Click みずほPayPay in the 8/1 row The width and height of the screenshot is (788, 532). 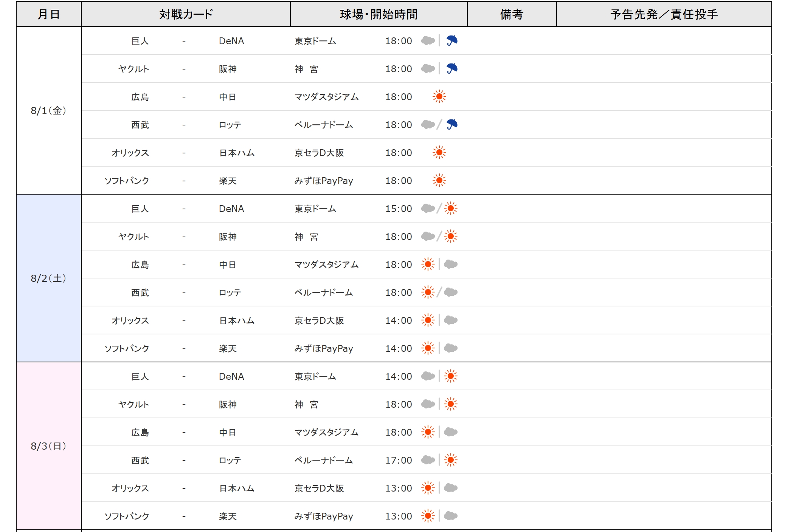coord(324,181)
